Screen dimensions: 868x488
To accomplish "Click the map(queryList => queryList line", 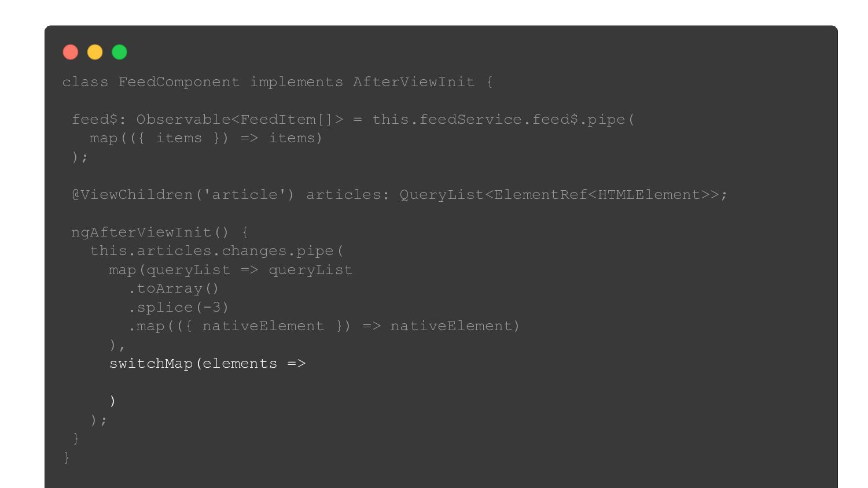I will click(x=230, y=270).
